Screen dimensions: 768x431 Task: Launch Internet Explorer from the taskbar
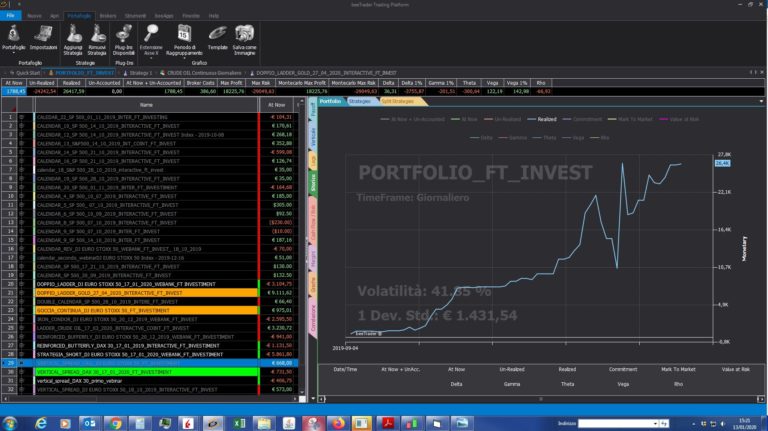[x=41, y=423]
